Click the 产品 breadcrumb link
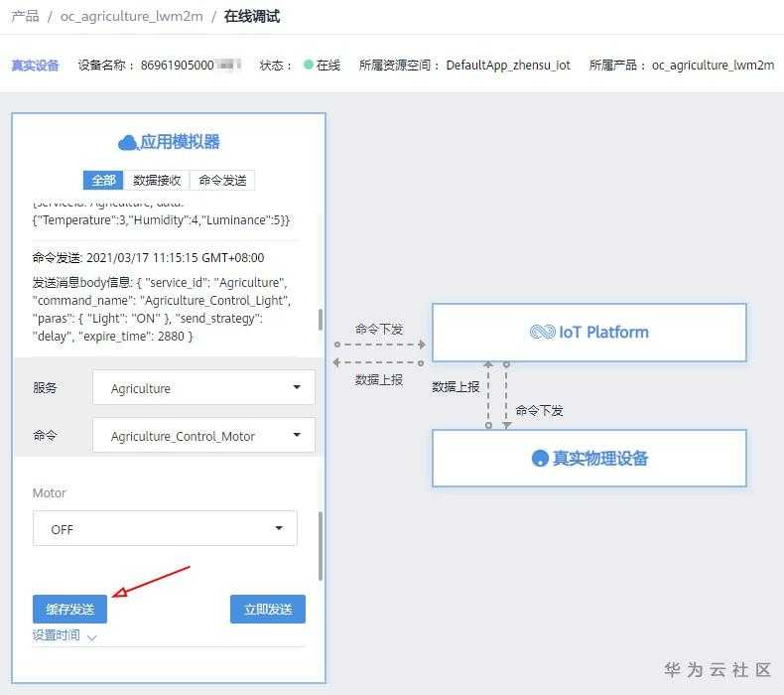This screenshot has width=784, height=695. 25,17
